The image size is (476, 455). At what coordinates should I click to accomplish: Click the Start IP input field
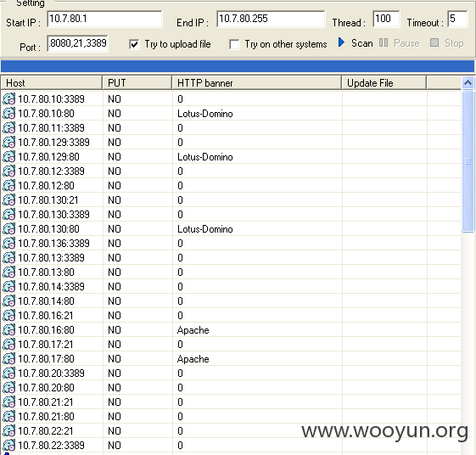[104, 19]
